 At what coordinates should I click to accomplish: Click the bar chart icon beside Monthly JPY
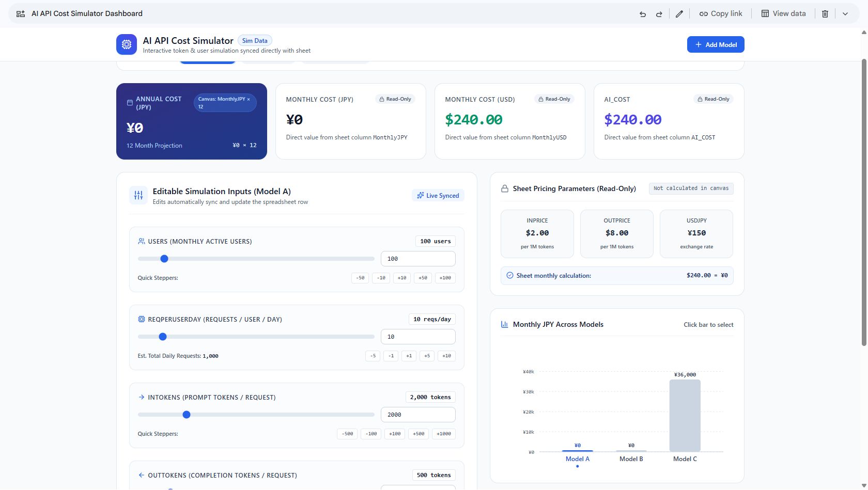504,324
